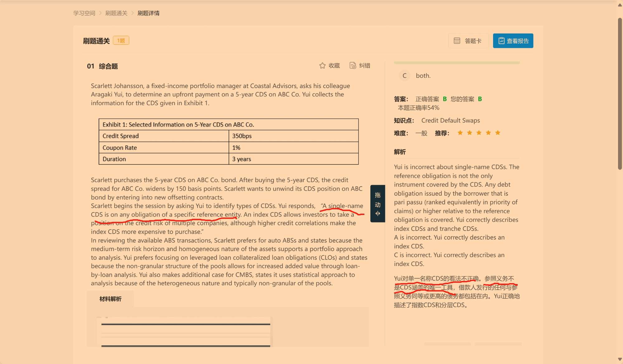Click the star favorite icon

click(322, 66)
